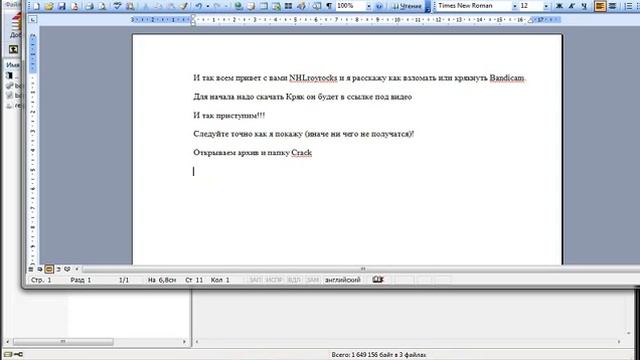Click the line 'И так приступим!!!'
Screen dimensions: 640x360
pyautogui.click(x=229, y=116)
